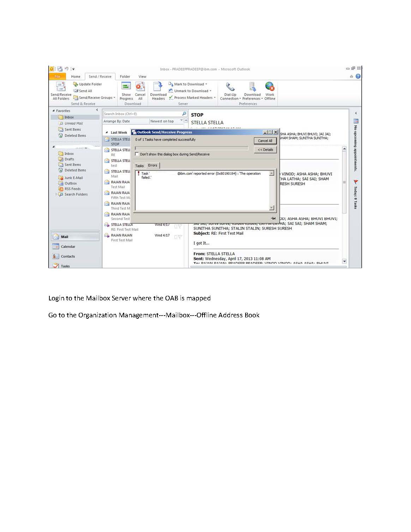Viewport: 411px width, 532px height.
Task: Click the Cancel All ribbon icon
Action: tap(140, 86)
